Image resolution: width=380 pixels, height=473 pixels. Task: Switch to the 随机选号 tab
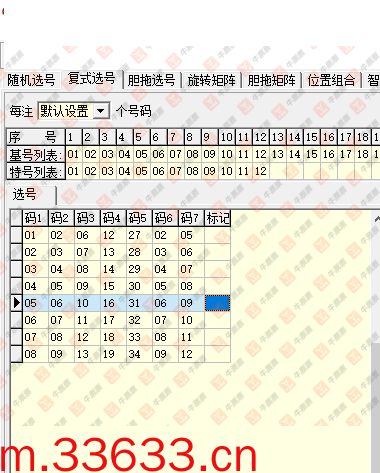[31, 80]
